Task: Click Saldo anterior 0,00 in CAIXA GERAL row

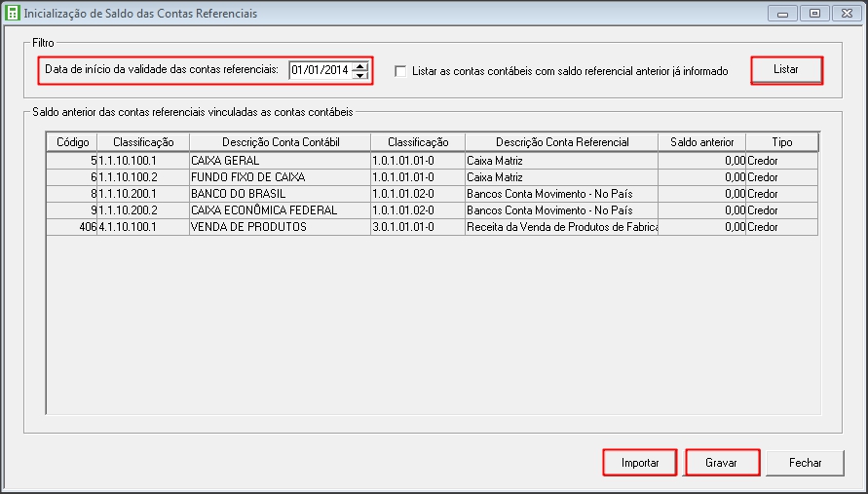Action: coord(702,161)
